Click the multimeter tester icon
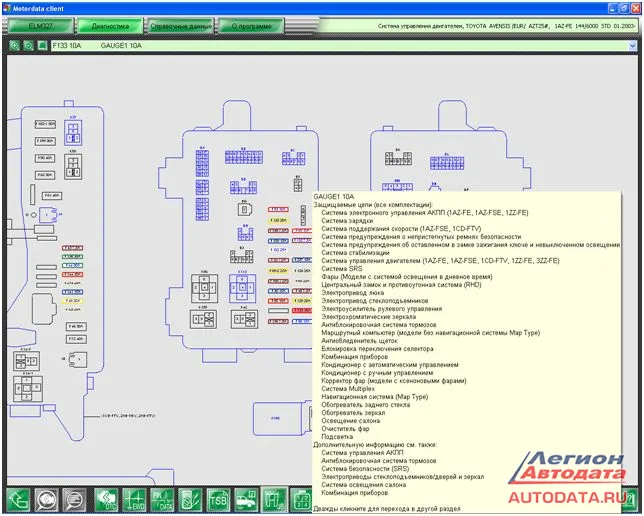Viewport: 644px width, 516px height. click(x=190, y=500)
